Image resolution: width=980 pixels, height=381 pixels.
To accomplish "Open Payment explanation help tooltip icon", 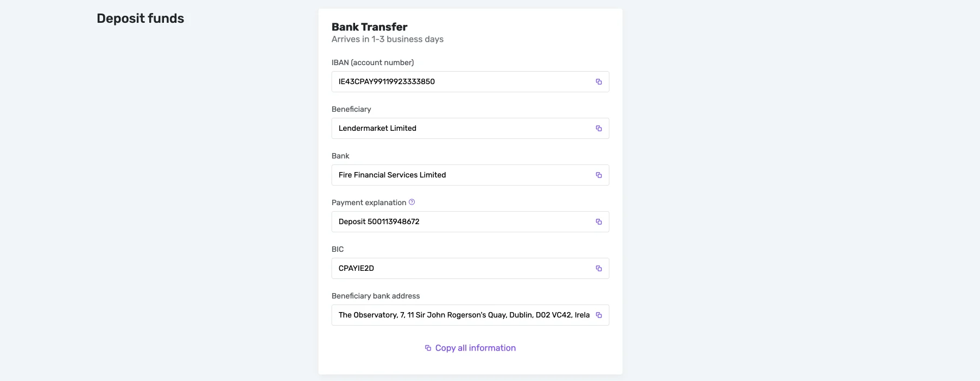I will point(412,202).
